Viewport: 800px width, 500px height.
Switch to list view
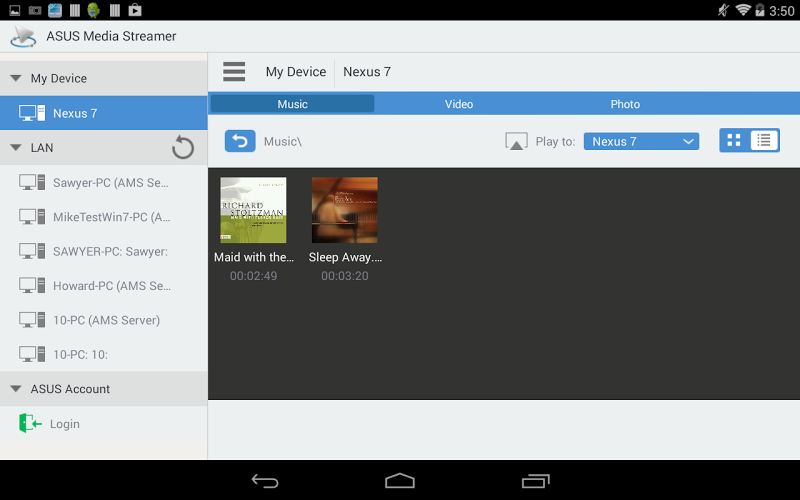(x=764, y=140)
